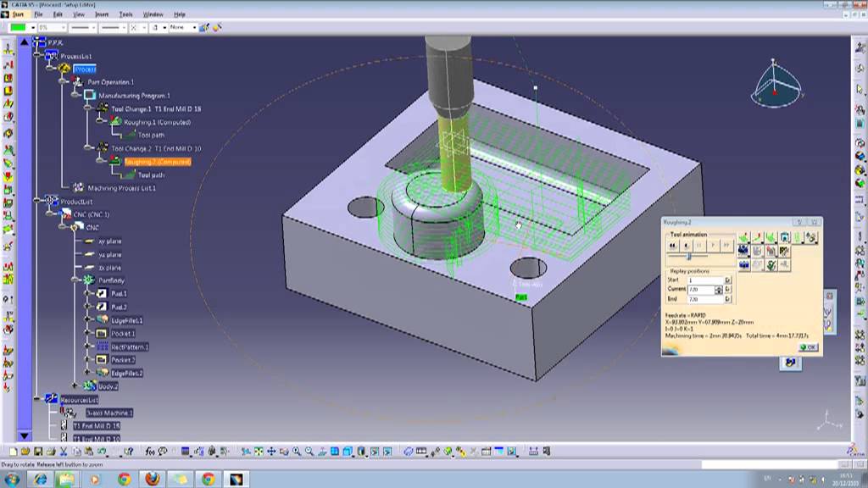
Task: Click OK in the Roughing.2 dialog
Action: 807,346
